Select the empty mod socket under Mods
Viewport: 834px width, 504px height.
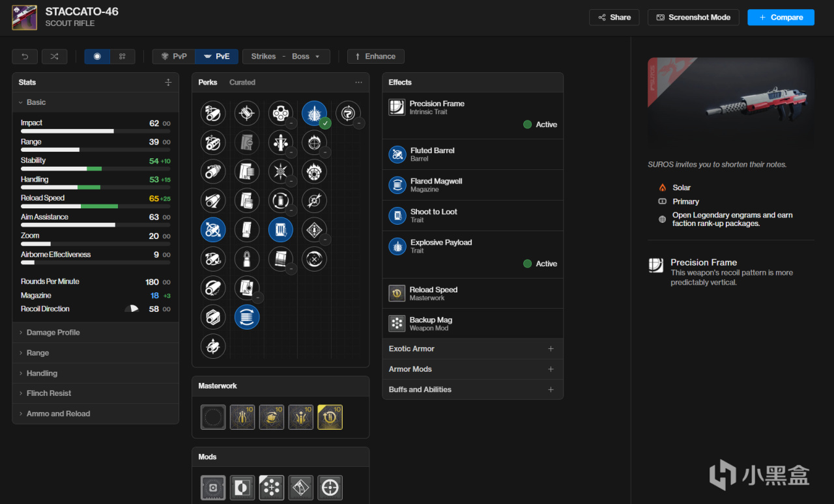pos(213,488)
